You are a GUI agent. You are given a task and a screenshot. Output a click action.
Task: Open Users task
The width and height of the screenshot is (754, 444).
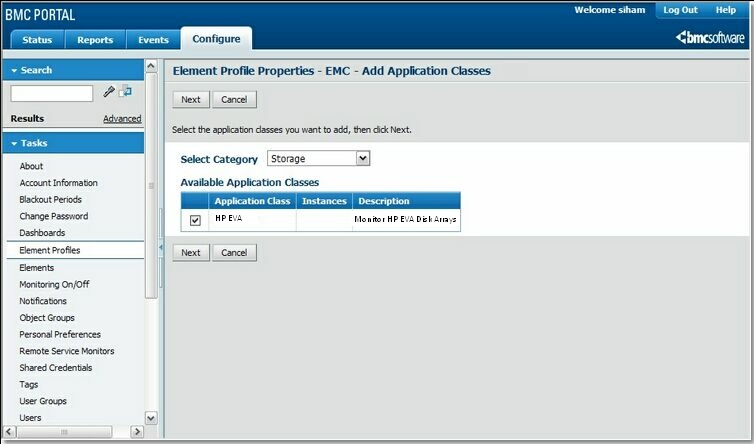30,418
